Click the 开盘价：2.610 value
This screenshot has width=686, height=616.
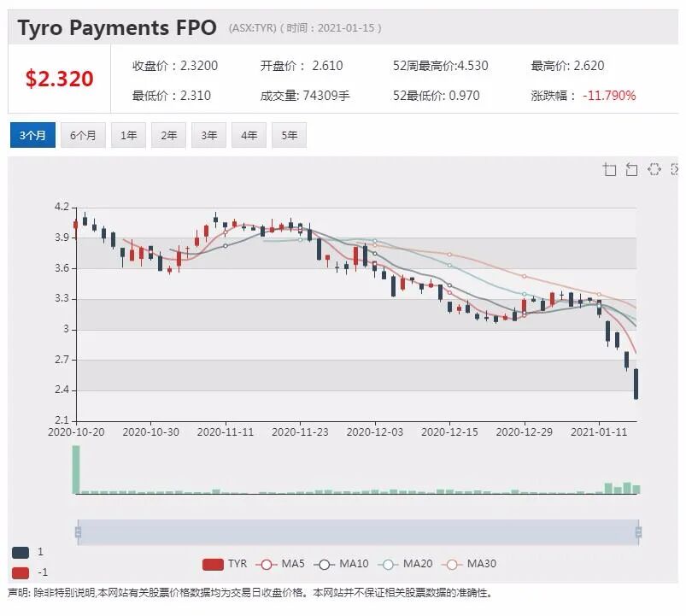[x=302, y=66]
